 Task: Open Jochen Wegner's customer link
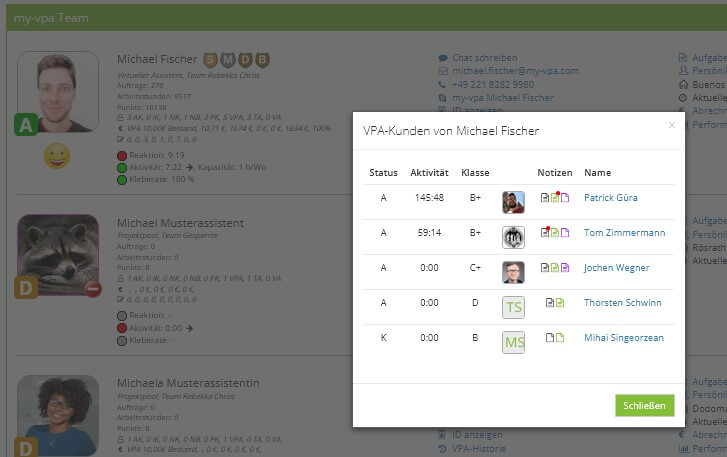point(616,268)
